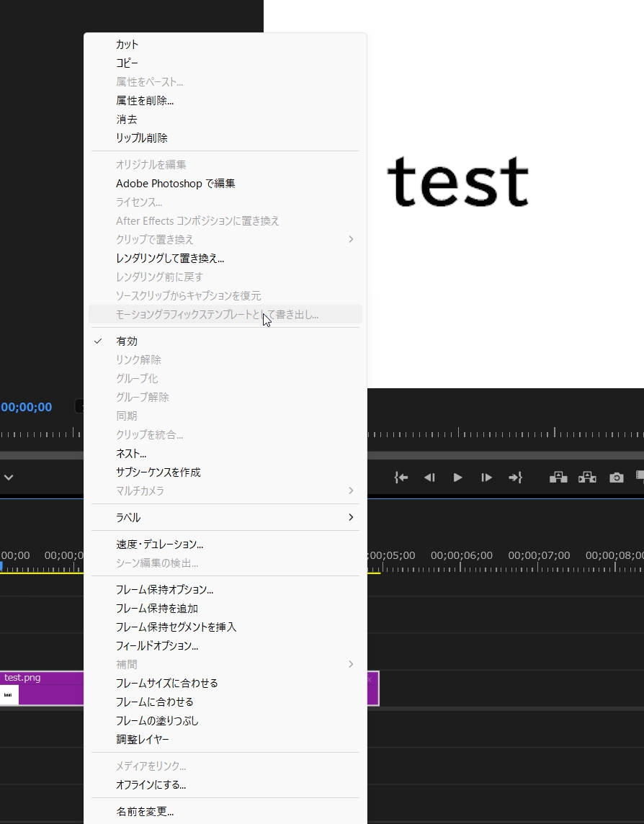Step back one frame

[429, 477]
